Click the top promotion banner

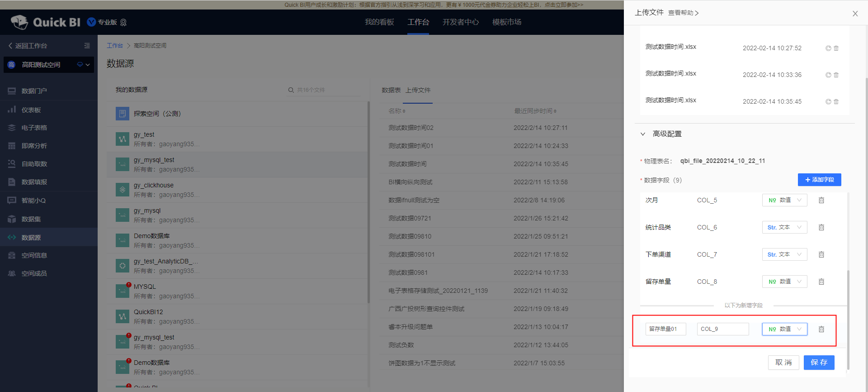434,5
